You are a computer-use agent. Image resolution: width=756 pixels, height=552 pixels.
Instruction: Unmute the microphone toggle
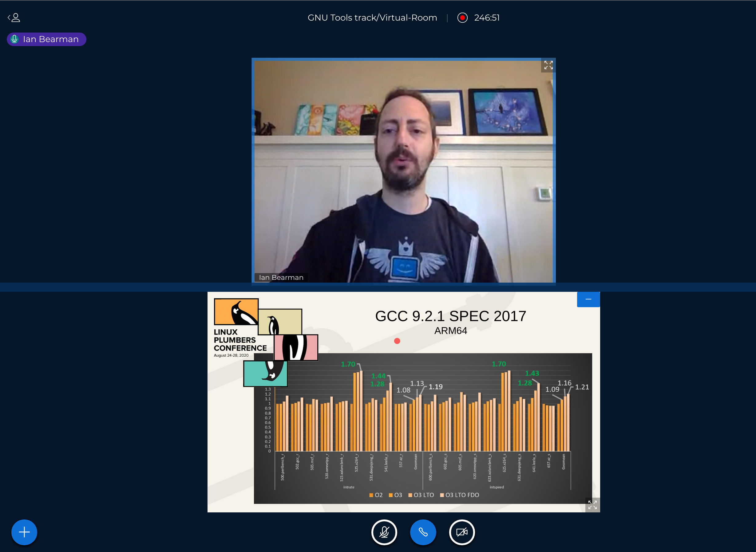click(x=384, y=532)
